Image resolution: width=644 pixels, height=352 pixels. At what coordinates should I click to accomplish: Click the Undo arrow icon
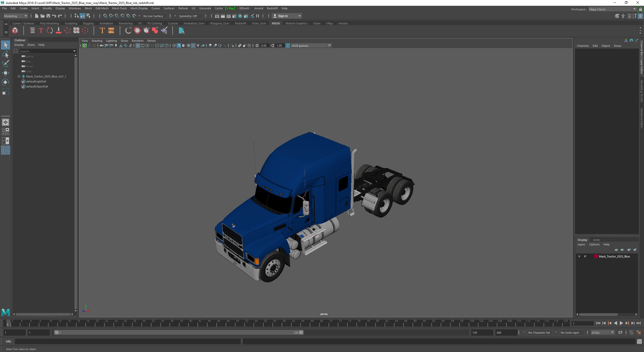54,16
